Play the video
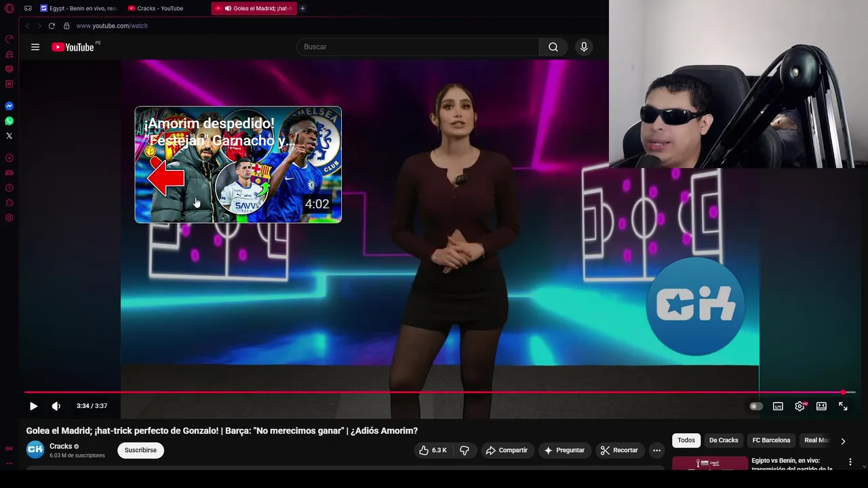 [x=33, y=406]
